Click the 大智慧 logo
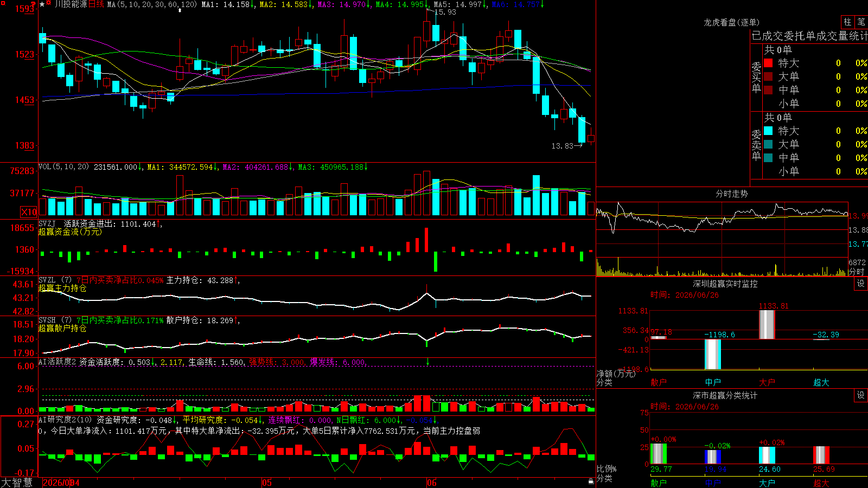 (17, 483)
